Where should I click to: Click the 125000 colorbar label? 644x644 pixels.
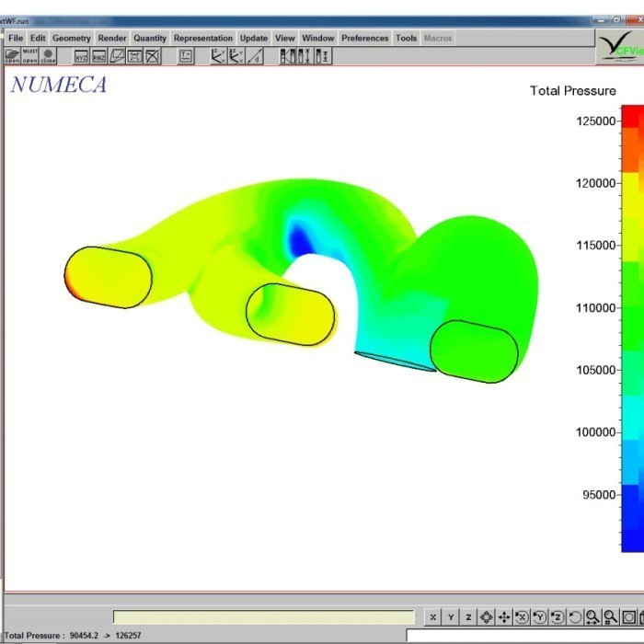point(595,121)
